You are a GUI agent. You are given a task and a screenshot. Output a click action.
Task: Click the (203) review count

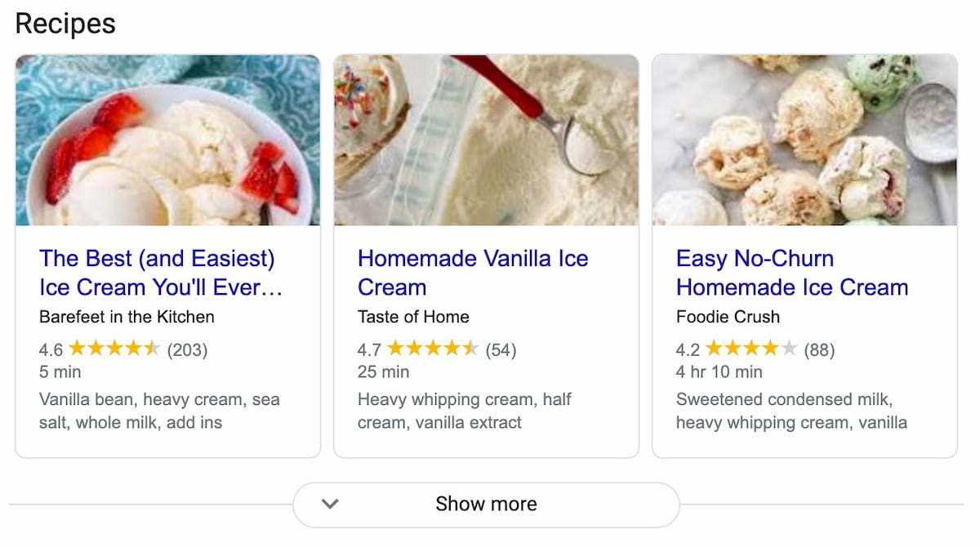click(x=187, y=350)
